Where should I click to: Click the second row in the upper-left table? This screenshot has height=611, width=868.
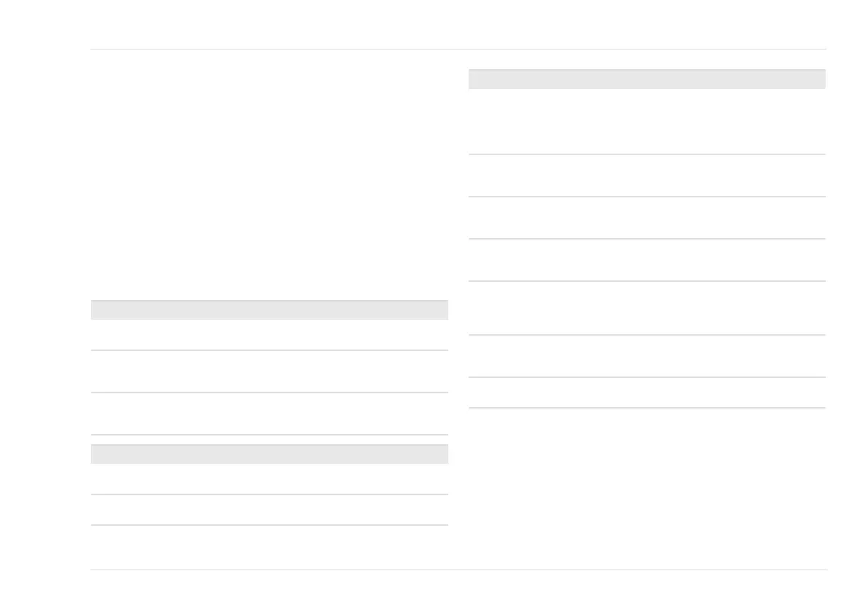point(269,371)
